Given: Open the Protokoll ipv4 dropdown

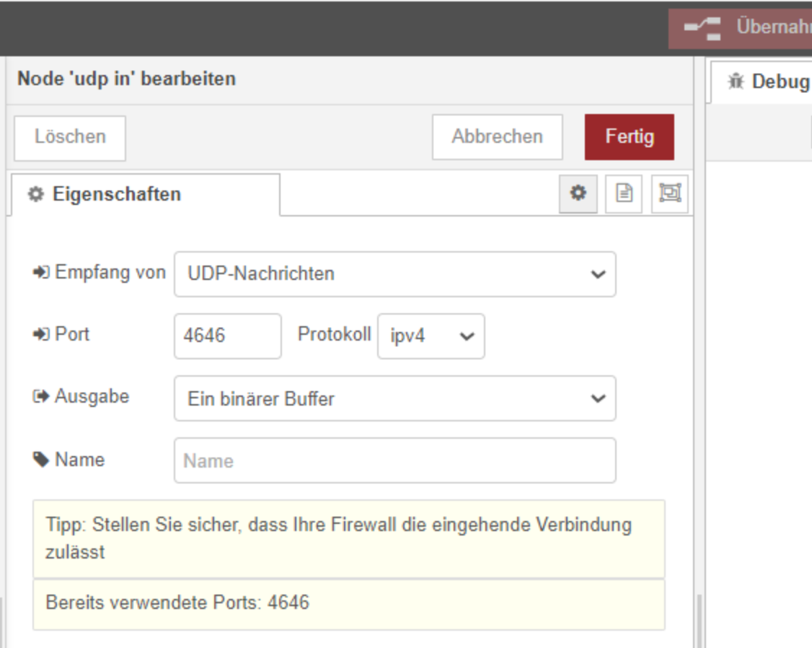Looking at the screenshot, I should tap(431, 336).
